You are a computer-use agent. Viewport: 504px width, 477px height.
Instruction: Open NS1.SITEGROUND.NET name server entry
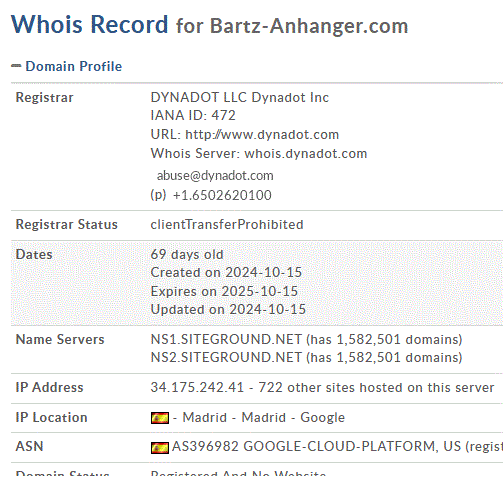pos(226,339)
